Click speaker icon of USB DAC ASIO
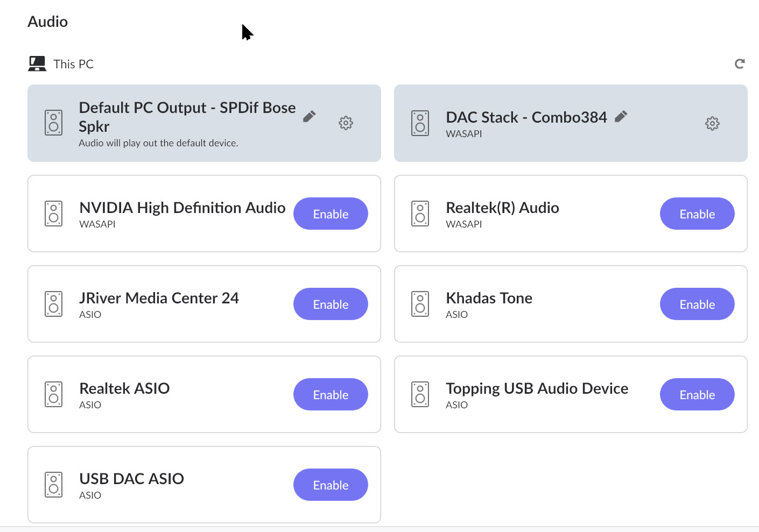Screen dimensions: 759x532 pyautogui.click(x=53, y=485)
